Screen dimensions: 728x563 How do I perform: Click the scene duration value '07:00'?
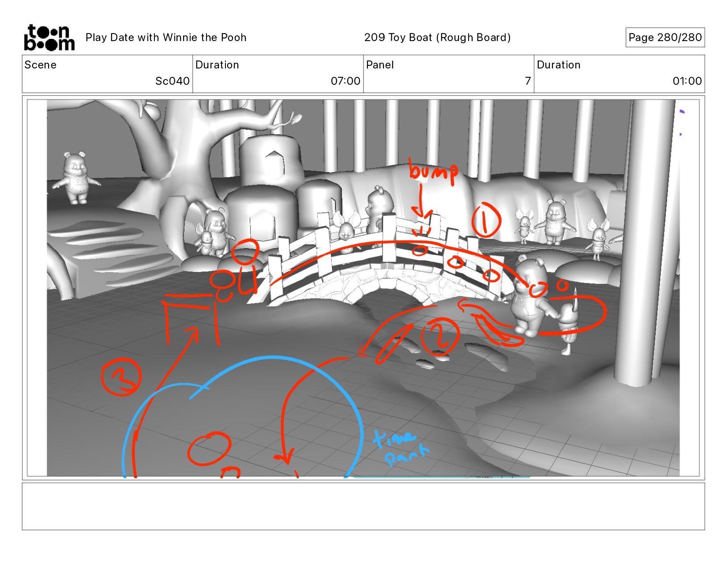[345, 81]
